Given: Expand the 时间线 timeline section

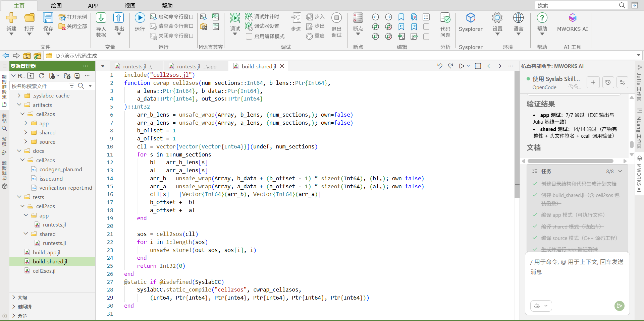Looking at the screenshot, I should point(14,306).
